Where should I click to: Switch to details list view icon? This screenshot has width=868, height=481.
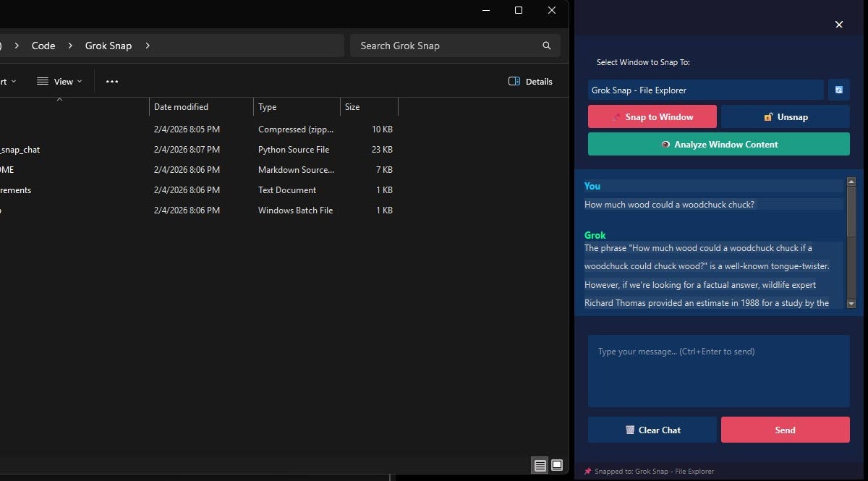point(540,465)
